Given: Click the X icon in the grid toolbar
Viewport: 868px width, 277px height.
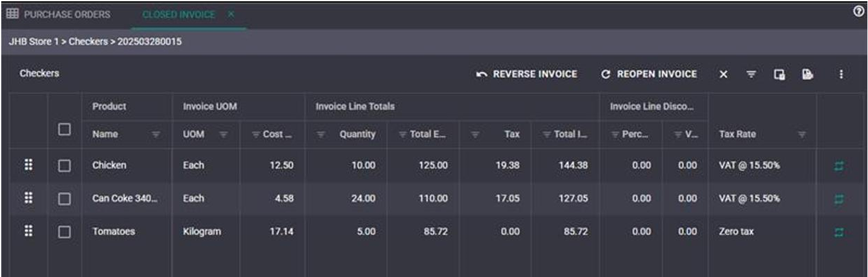Looking at the screenshot, I should 724,74.
